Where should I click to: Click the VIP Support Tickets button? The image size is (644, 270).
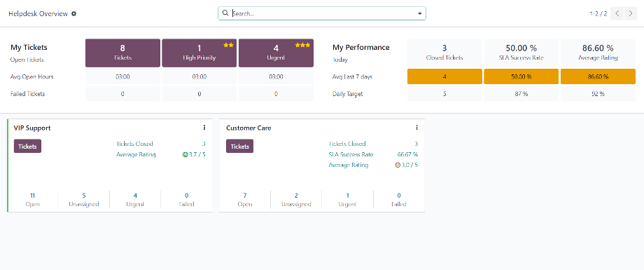tap(27, 146)
